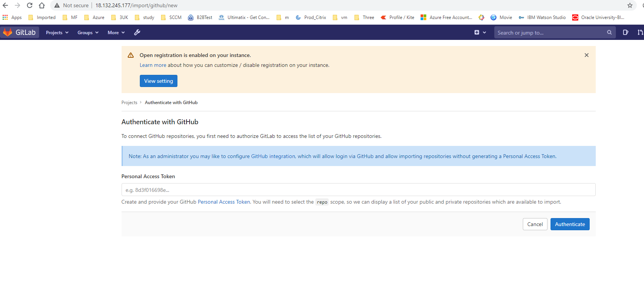Reload the page with refresh icon
Image resolution: width=644 pixels, height=299 pixels.
pyautogui.click(x=30, y=5)
